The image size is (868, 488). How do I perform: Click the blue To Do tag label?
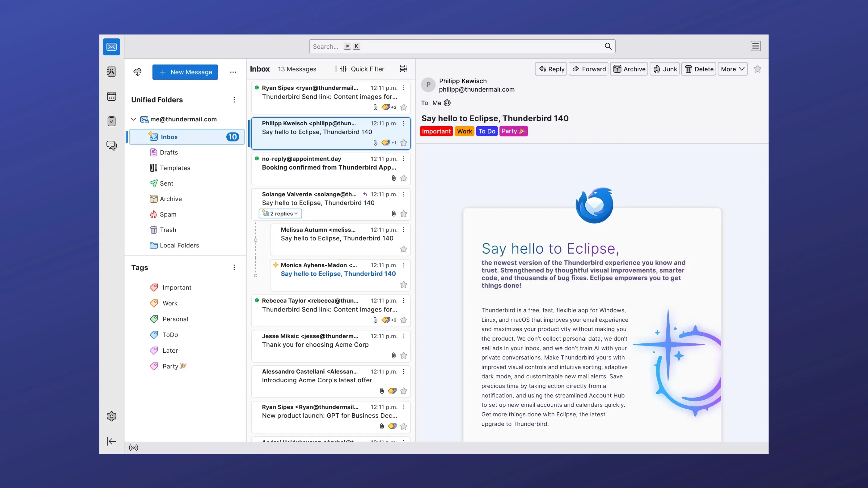(x=487, y=131)
